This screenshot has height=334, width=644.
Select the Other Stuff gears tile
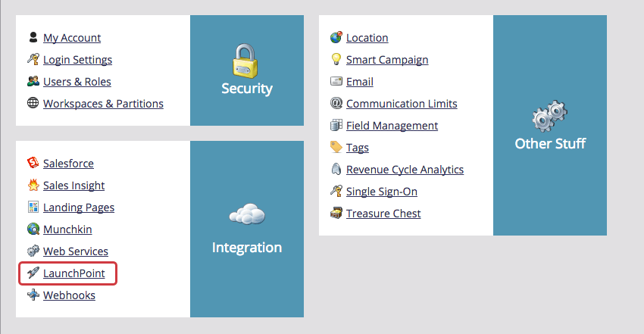(550, 125)
